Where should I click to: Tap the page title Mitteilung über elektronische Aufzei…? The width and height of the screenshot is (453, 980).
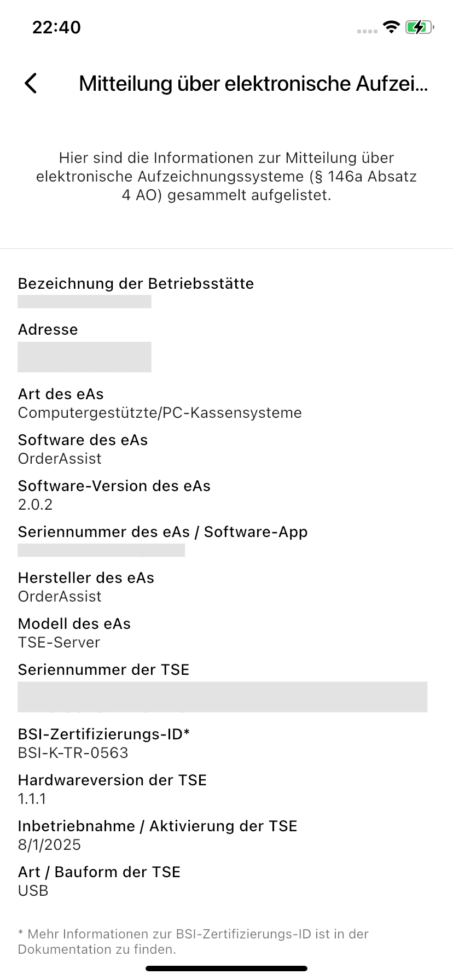tap(253, 84)
